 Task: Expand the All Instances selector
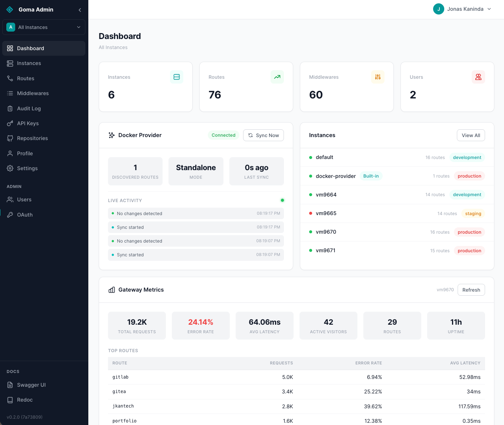(43, 27)
